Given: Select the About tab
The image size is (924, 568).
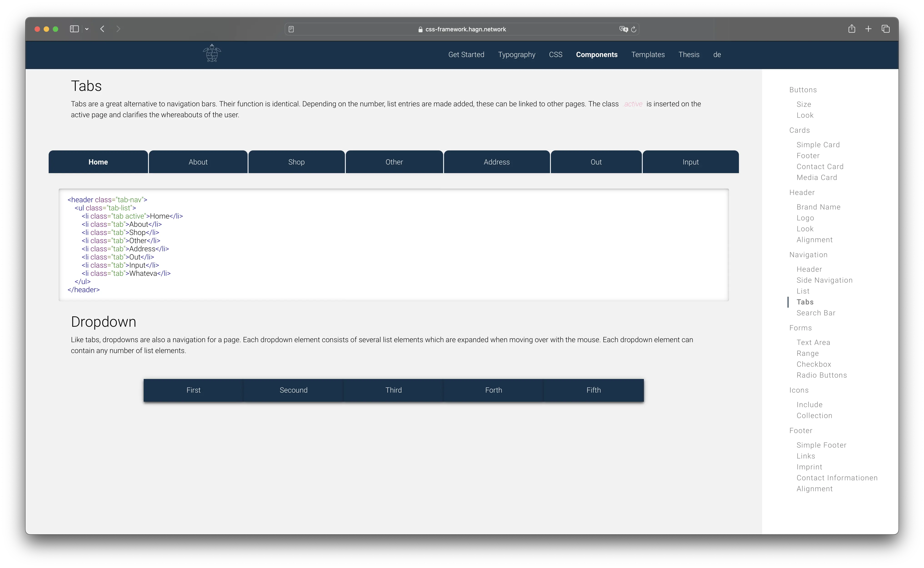Looking at the screenshot, I should point(198,162).
